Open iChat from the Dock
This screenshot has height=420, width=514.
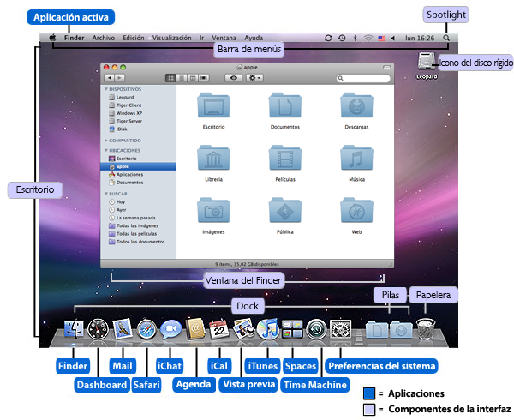click(170, 329)
